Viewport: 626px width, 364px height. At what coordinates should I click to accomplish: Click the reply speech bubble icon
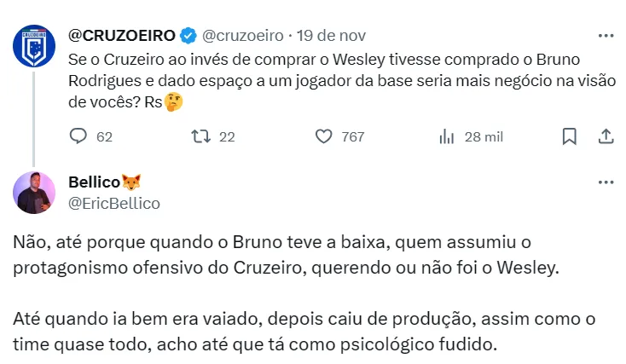point(78,136)
